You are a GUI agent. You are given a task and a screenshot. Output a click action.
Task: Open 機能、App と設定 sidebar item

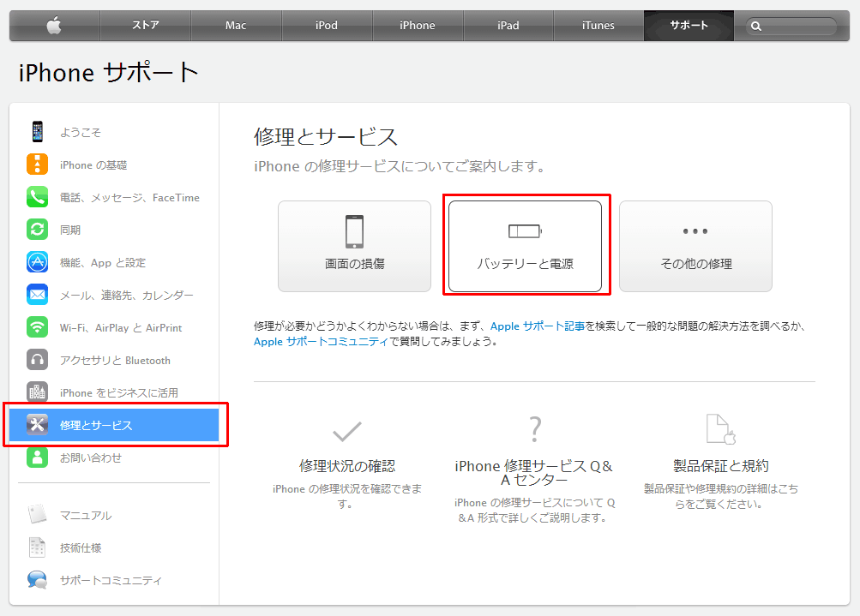(x=103, y=262)
